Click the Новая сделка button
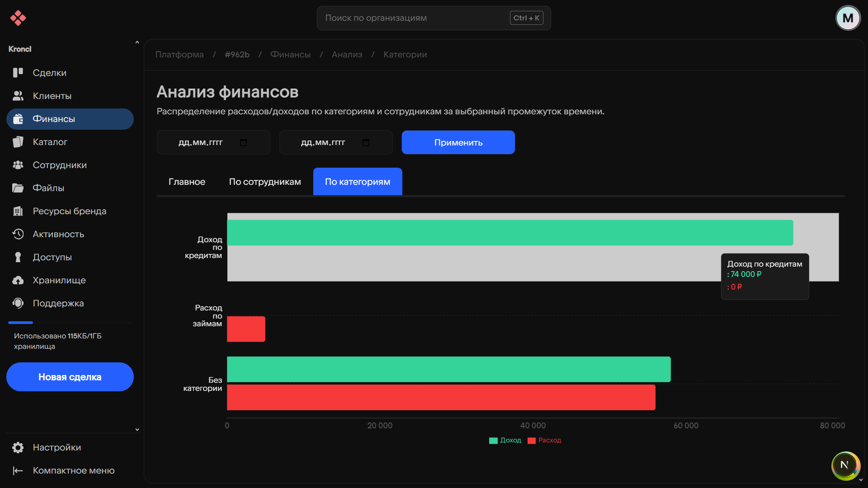 coord(70,377)
